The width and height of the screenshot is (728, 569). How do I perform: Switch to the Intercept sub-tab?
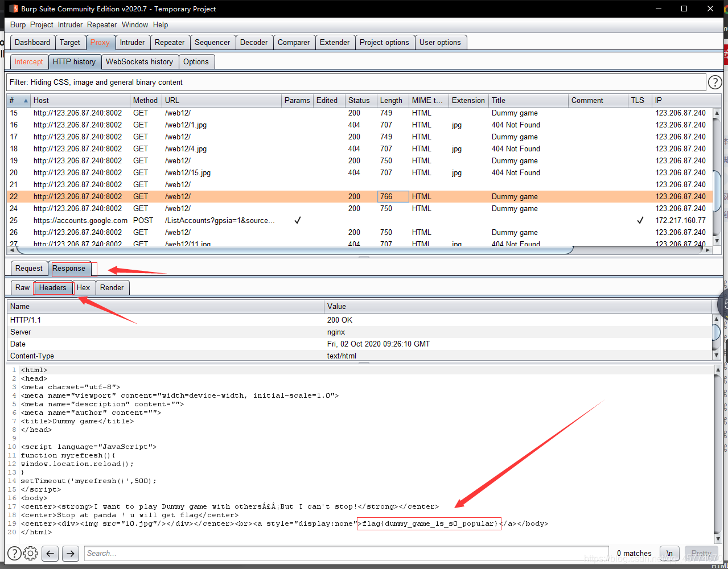point(29,61)
